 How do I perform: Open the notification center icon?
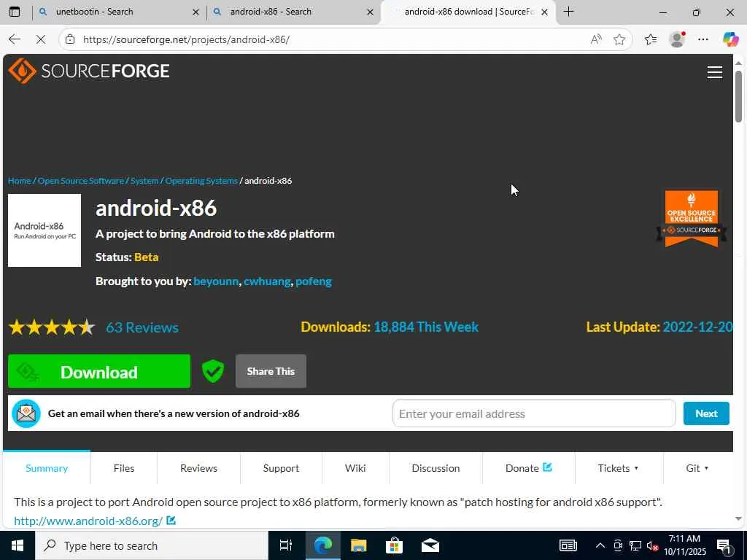coord(724,546)
